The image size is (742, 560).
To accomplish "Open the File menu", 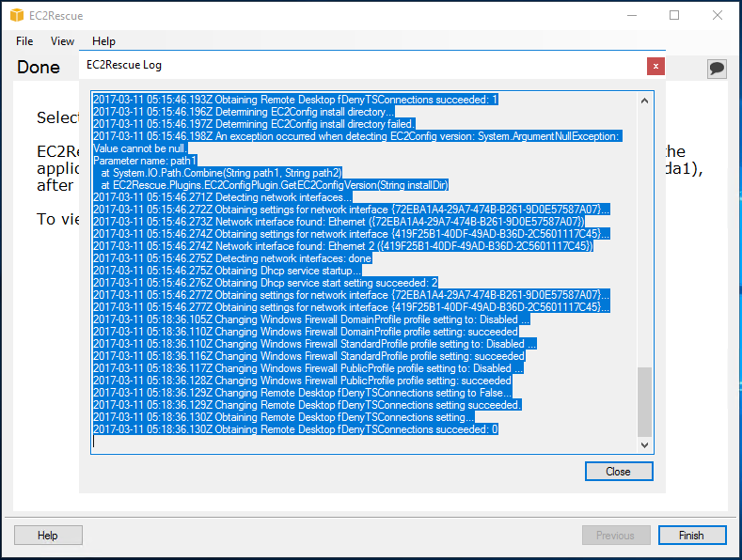I will click(x=24, y=41).
